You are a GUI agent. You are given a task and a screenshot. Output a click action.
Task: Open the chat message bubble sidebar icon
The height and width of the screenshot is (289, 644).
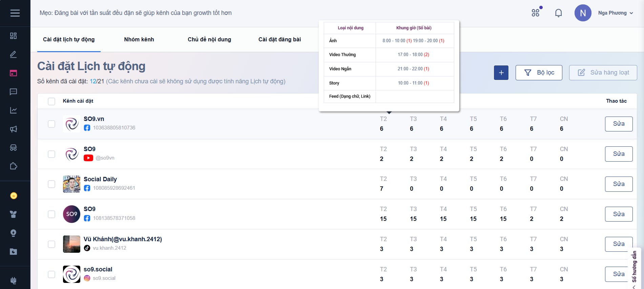coord(14,92)
